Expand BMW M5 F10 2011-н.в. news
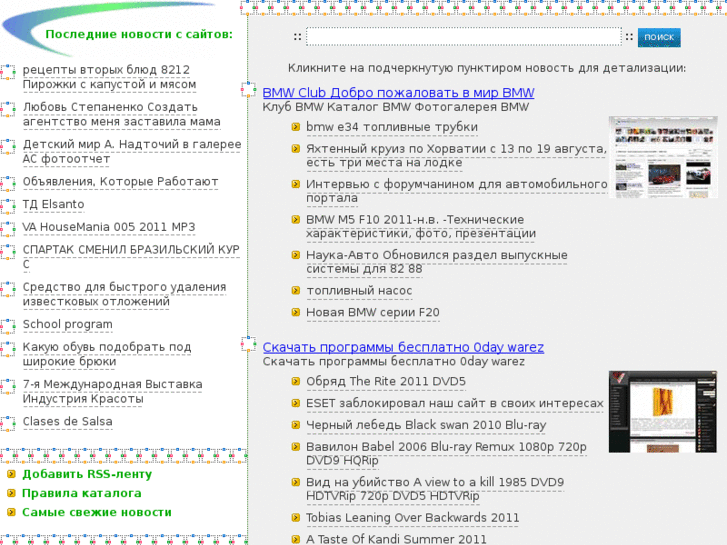Viewport: 727px width, 545px height. (421, 226)
